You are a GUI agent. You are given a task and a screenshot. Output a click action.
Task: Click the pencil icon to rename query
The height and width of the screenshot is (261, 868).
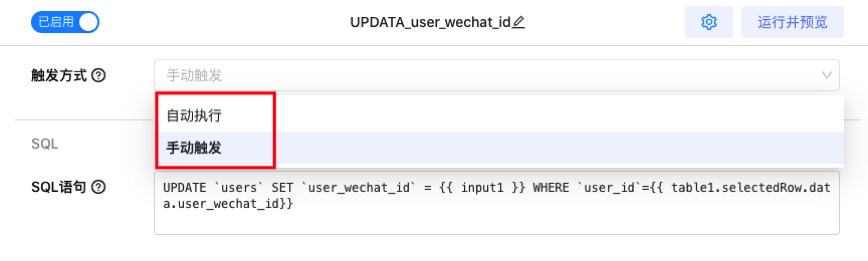click(519, 22)
